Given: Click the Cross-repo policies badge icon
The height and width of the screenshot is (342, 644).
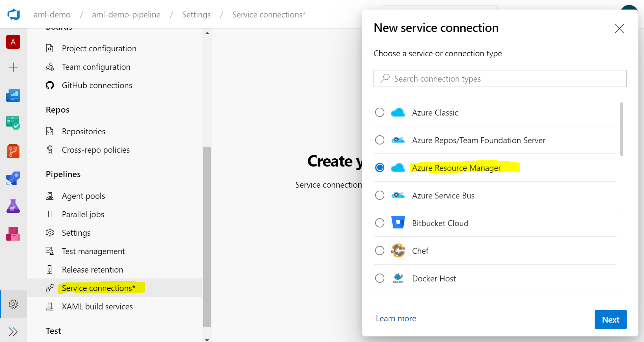Looking at the screenshot, I should pos(50,150).
